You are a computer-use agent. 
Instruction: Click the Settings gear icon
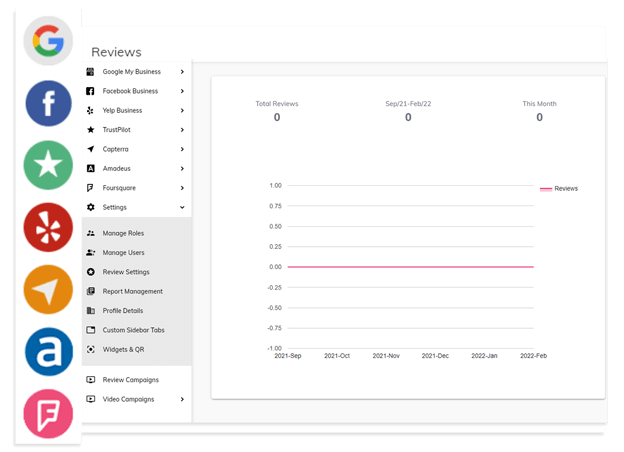click(91, 207)
